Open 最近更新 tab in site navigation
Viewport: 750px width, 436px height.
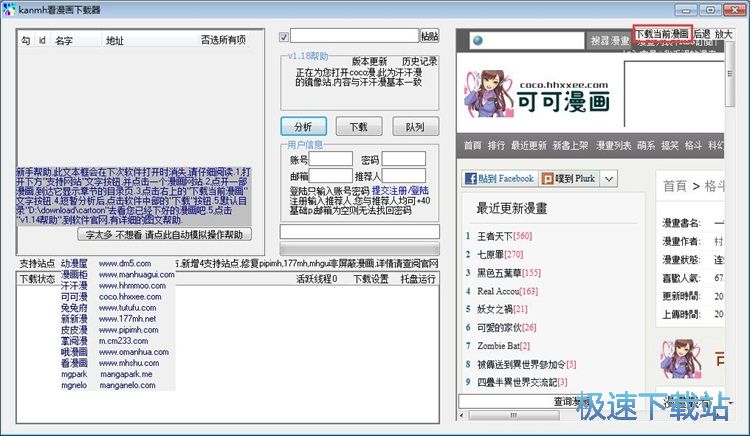[529, 145]
